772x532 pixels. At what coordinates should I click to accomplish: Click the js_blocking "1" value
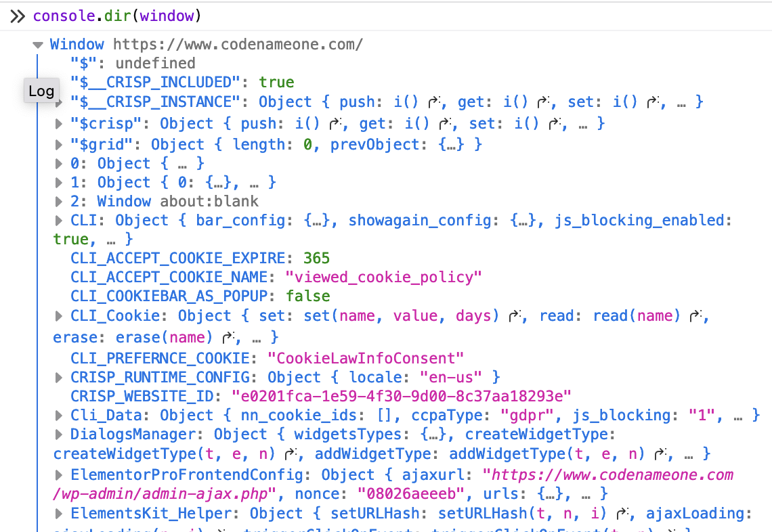click(x=701, y=416)
